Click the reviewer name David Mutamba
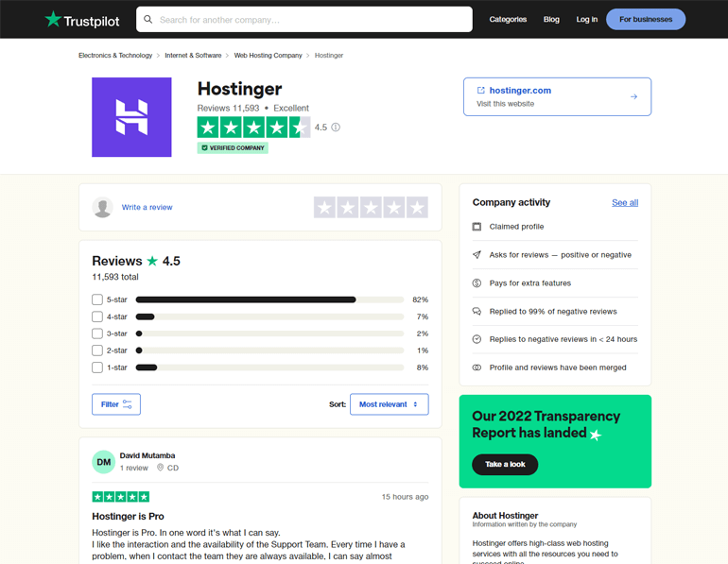The height and width of the screenshot is (564, 728). 147,455
